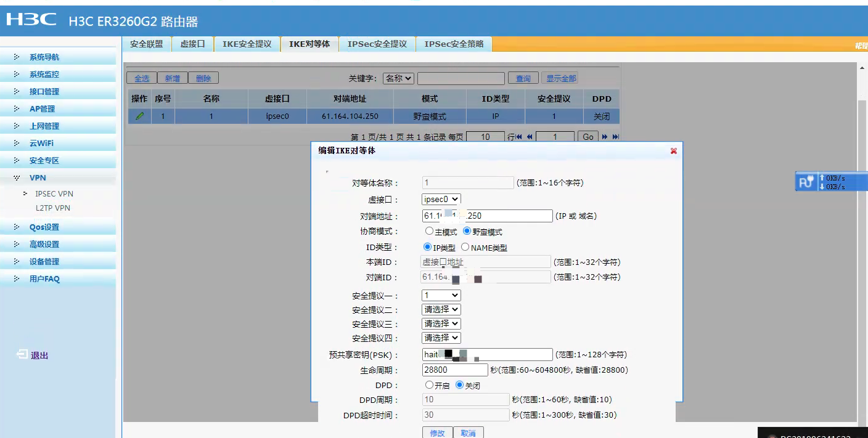Open the 关键字 名称 filter dropdown
Image resolution: width=868 pixels, height=438 pixels.
(x=398, y=78)
